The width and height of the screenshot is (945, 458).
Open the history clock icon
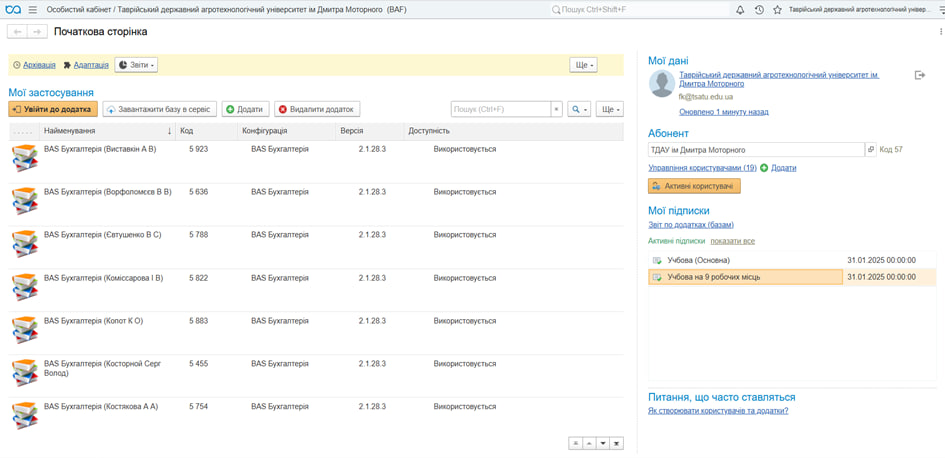759,10
